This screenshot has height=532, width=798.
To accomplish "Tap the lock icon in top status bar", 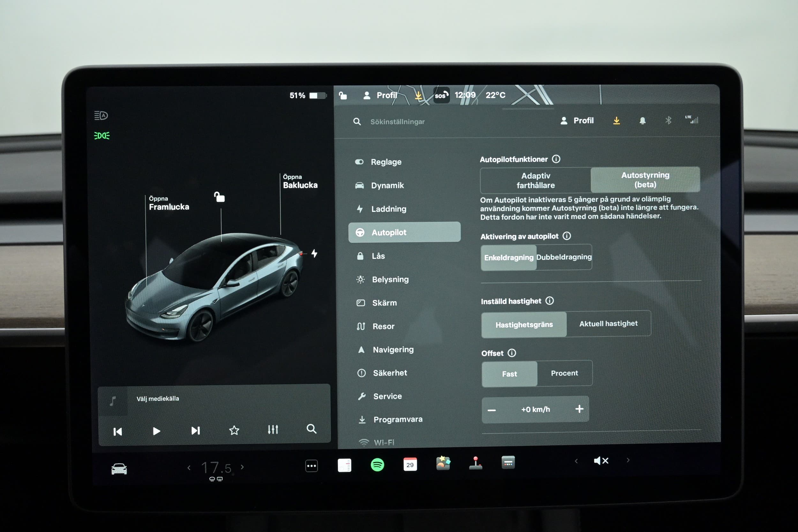I will pos(343,96).
